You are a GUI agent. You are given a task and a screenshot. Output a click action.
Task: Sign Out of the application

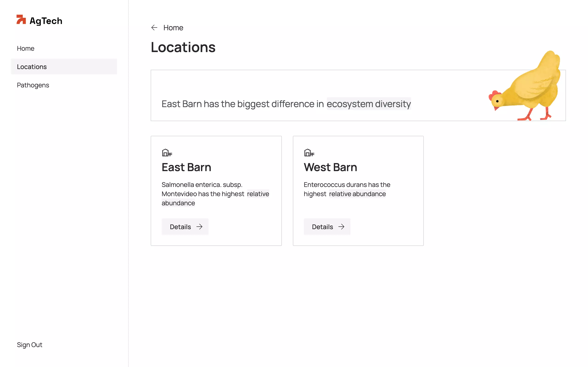point(30,345)
